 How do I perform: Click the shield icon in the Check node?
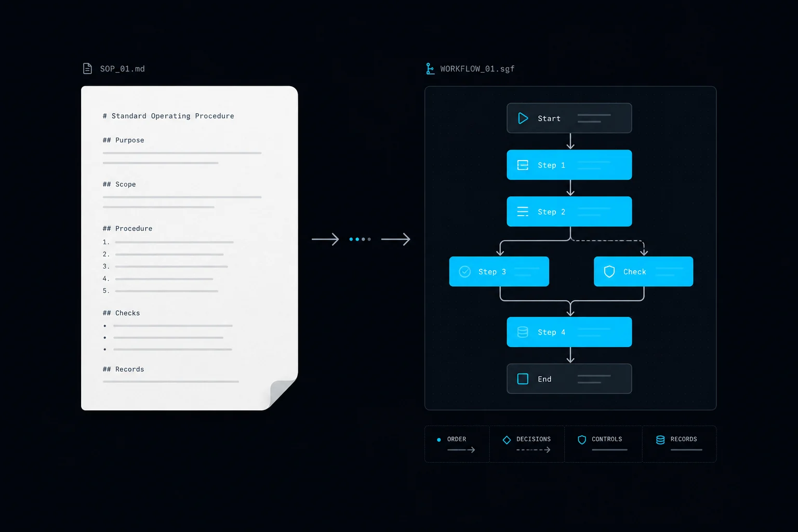609,272
